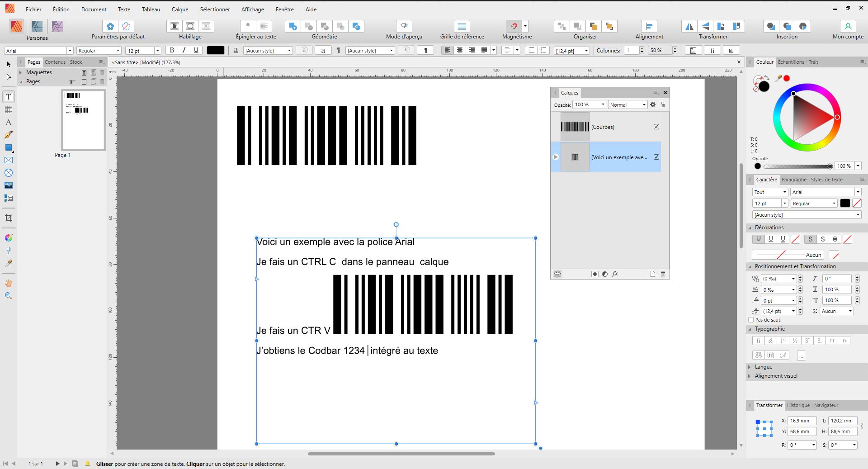Flip the selection horizontally in Transformer group
868x469 pixels.
(689, 26)
